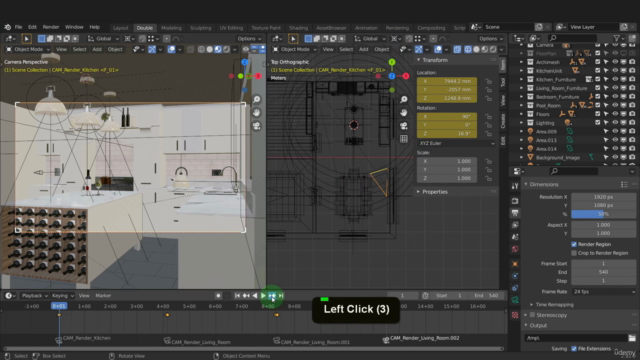This screenshot has width=640, height=360.
Task: Open the timeline Keying menu
Action: (x=62, y=296)
